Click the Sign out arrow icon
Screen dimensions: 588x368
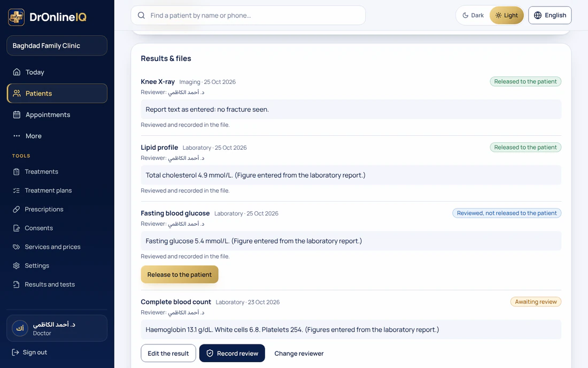16,352
